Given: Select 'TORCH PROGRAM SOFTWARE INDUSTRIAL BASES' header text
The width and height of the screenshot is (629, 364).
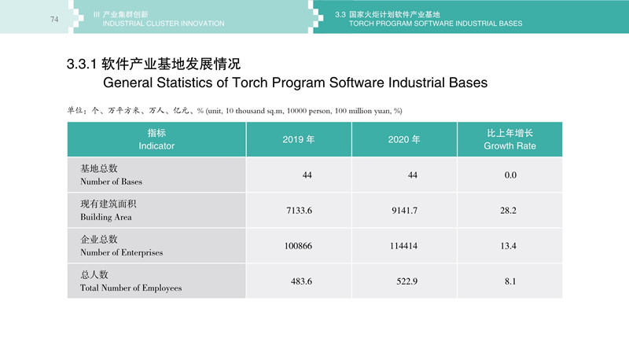Looking at the screenshot, I should pyautogui.click(x=436, y=24).
